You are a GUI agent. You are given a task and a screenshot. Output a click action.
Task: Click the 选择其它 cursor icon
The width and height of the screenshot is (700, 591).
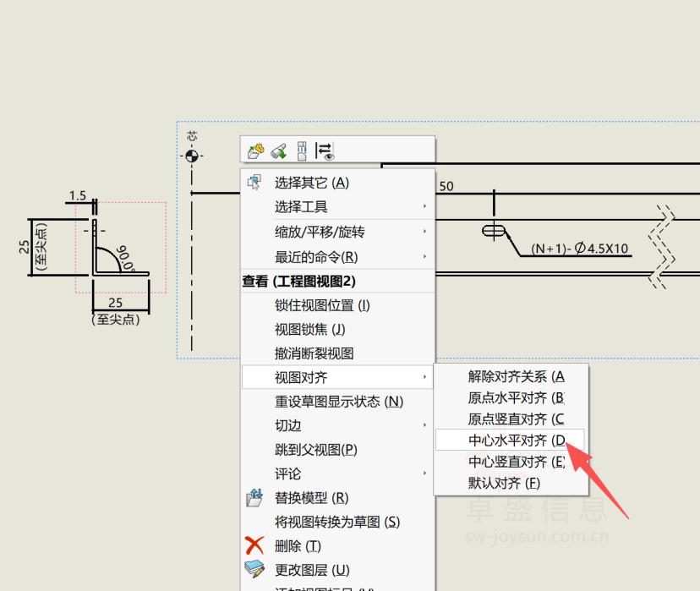(254, 183)
